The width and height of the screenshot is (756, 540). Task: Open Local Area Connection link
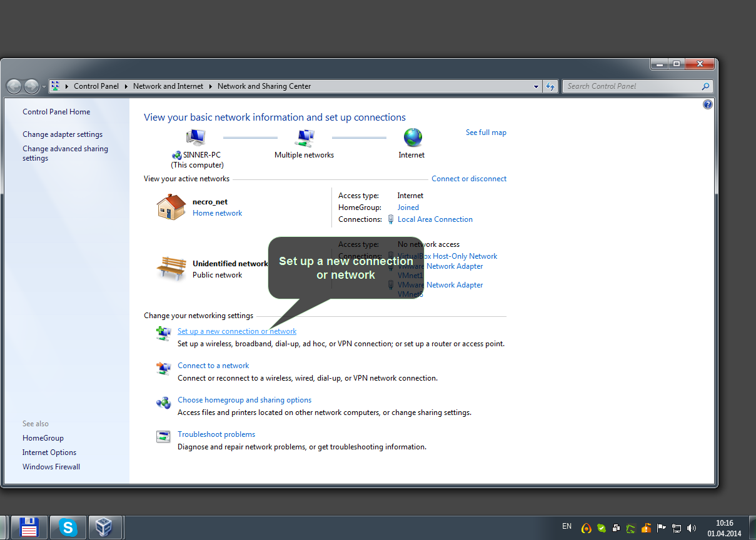pyautogui.click(x=435, y=219)
